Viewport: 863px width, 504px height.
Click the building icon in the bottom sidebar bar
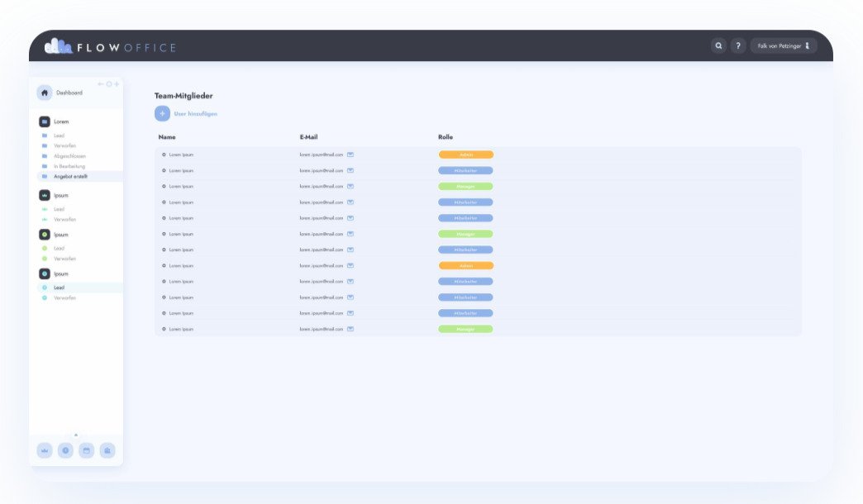[x=107, y=450]
